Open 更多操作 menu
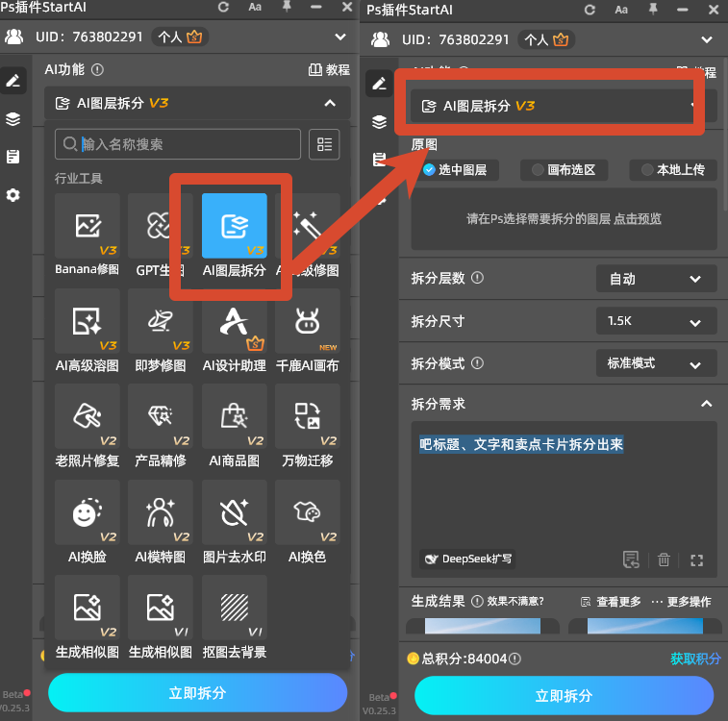Screen dimensions: 728x721 (681, 602)
